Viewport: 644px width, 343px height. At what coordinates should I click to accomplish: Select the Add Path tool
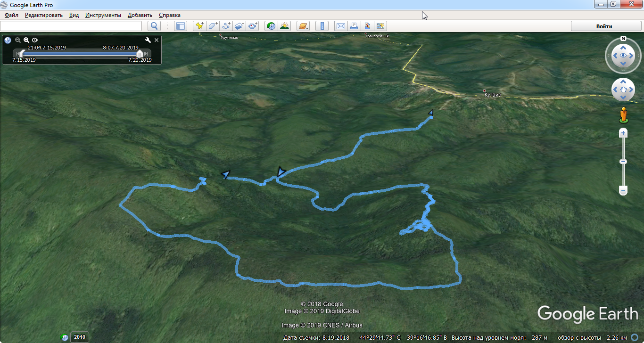click(226, 26)
